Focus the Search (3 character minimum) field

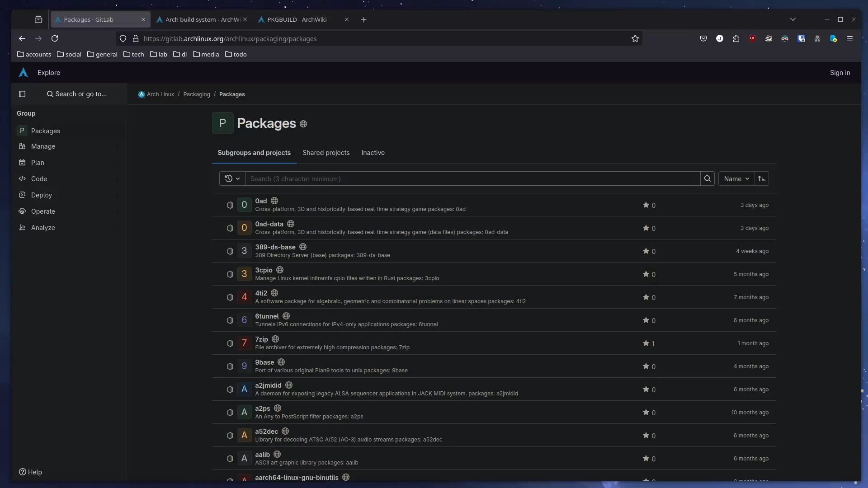(473, 179)
